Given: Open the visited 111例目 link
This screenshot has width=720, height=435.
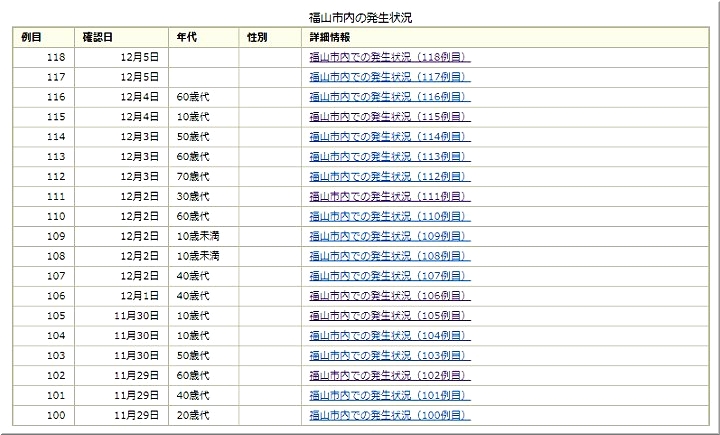Looking at the screenshot, I should (389, 196).
